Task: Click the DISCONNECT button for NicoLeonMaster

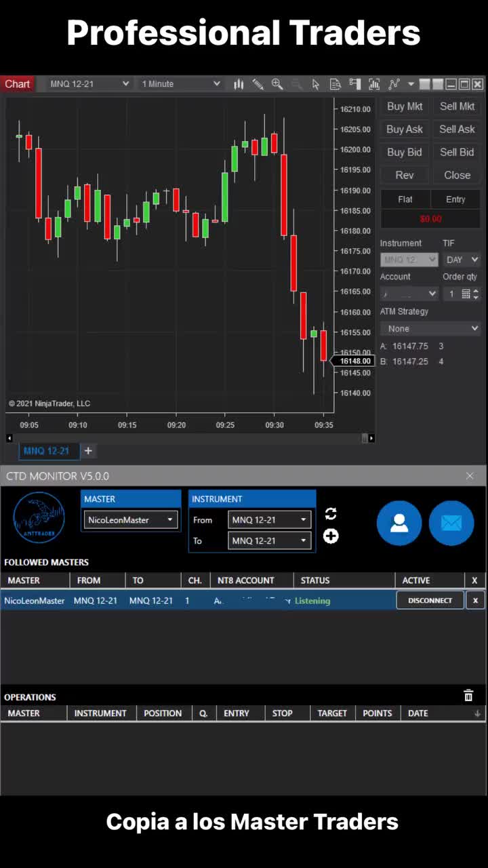Action: [430, 601]
